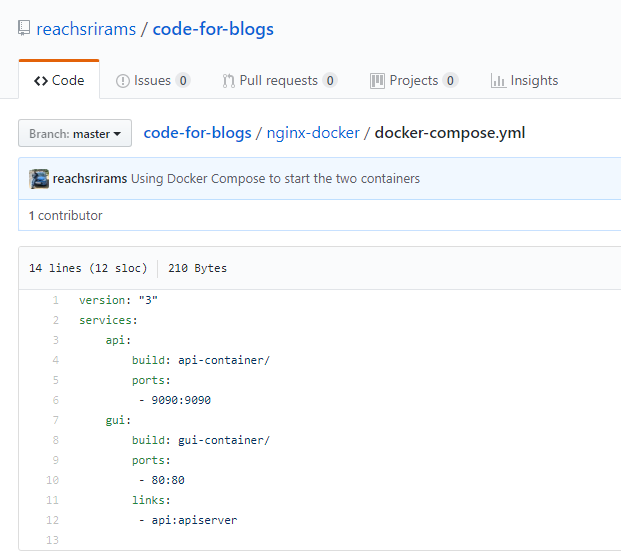The height and width of the screenshot is (555, 621).
Task: Click the 1 contributor text
Action: click(65, 216)
